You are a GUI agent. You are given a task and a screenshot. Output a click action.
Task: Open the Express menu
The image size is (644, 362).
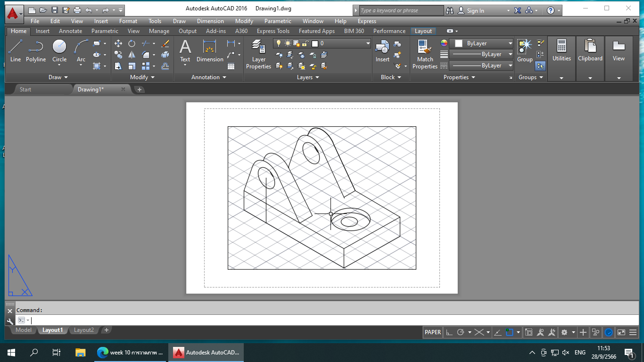point(367,21)
